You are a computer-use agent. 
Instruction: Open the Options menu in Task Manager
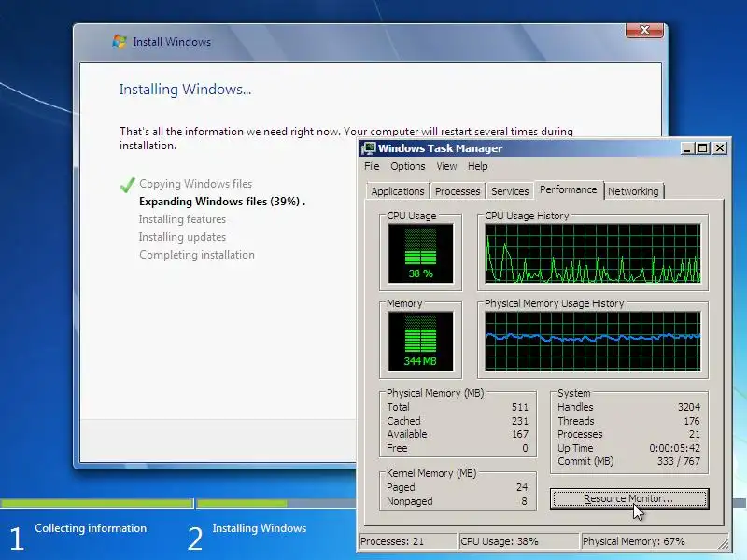click(x=408, y=166)
